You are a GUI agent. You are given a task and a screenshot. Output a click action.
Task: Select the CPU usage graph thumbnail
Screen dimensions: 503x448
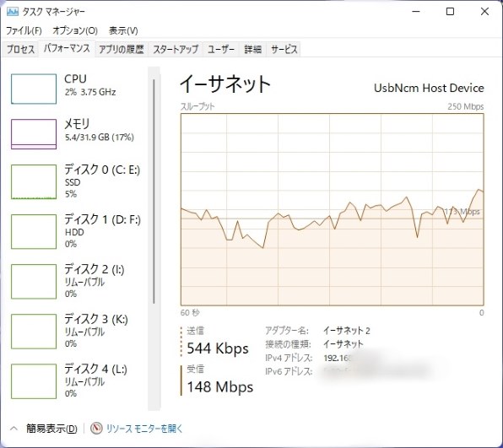[x=34, y=89]
